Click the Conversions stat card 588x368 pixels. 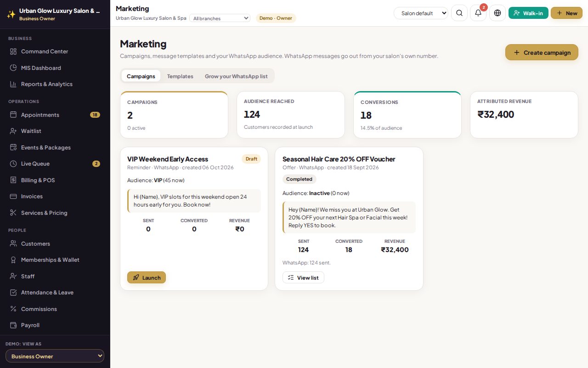coord(407,115)
